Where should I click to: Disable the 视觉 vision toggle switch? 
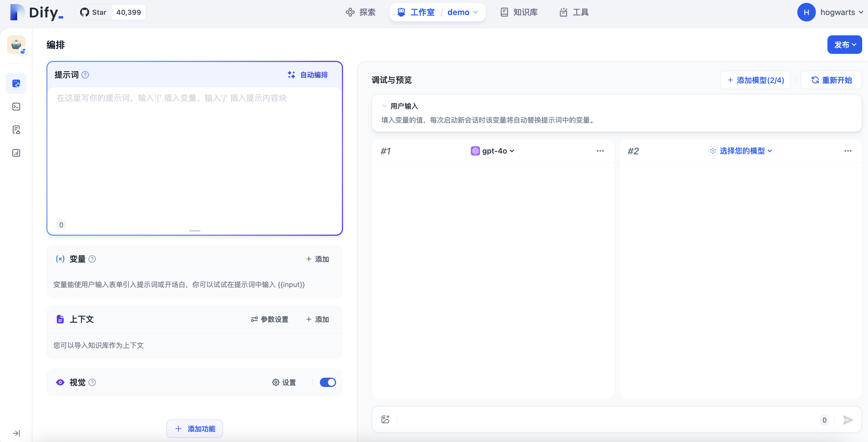tap(327, 382)
